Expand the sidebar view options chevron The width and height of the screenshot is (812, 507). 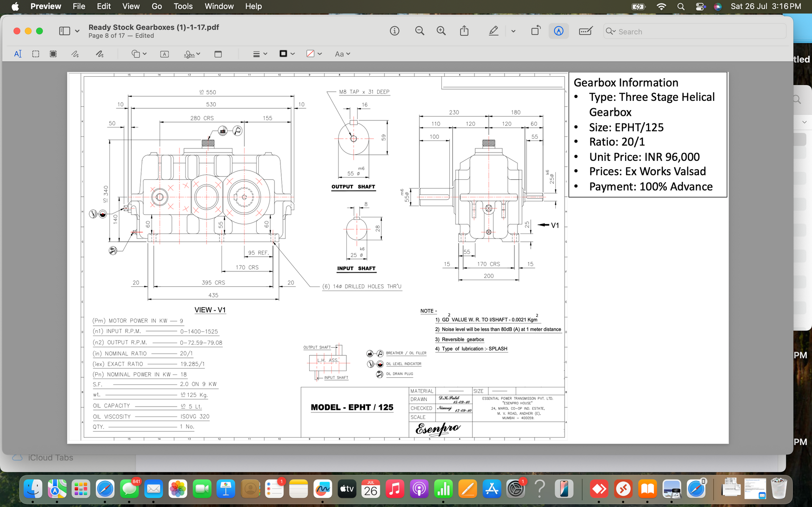[x=77, y=31]
